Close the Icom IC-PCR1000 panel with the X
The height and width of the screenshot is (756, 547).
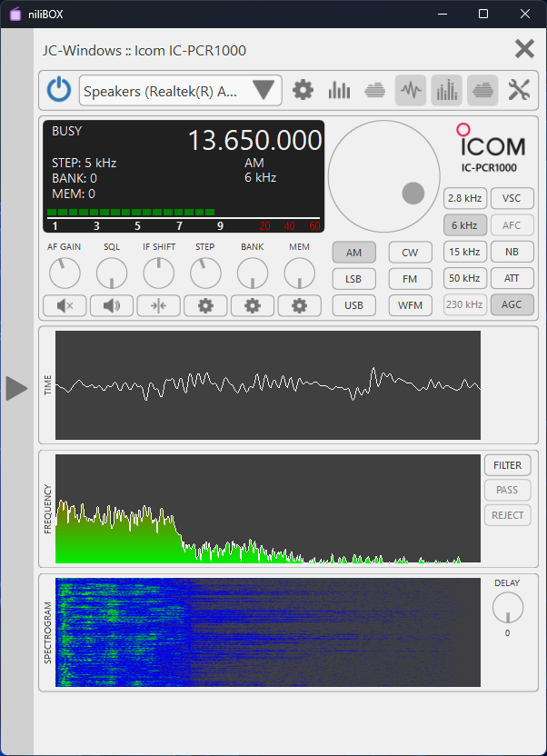coord(524,49)
